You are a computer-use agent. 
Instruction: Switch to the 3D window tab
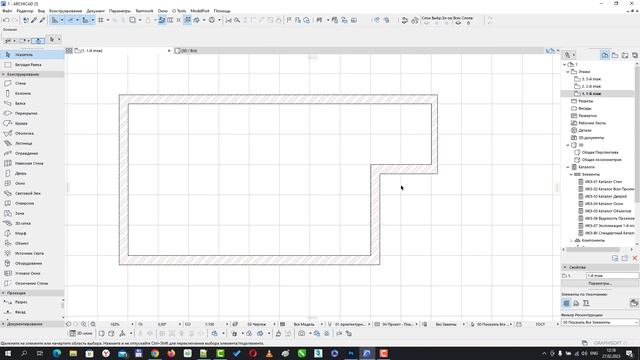tap(186, 51)
